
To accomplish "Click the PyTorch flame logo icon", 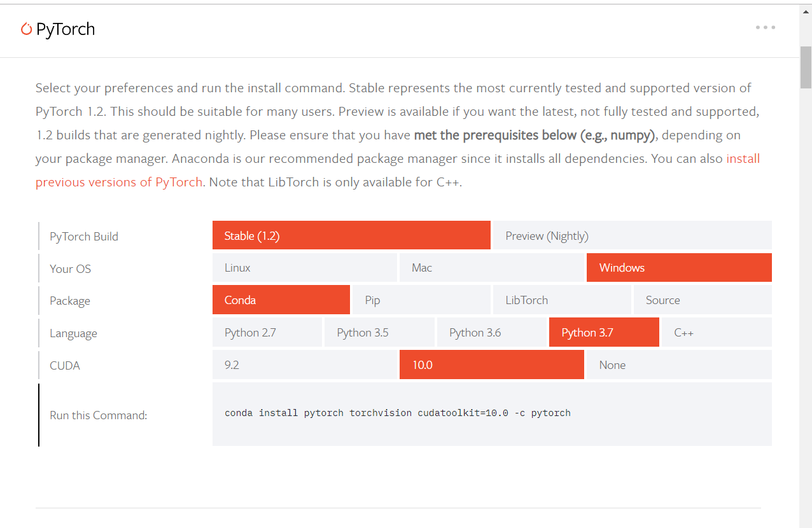I will 26,29.
